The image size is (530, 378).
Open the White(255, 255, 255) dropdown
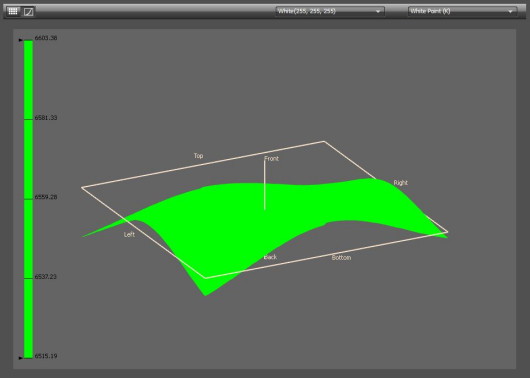point(330,11)
